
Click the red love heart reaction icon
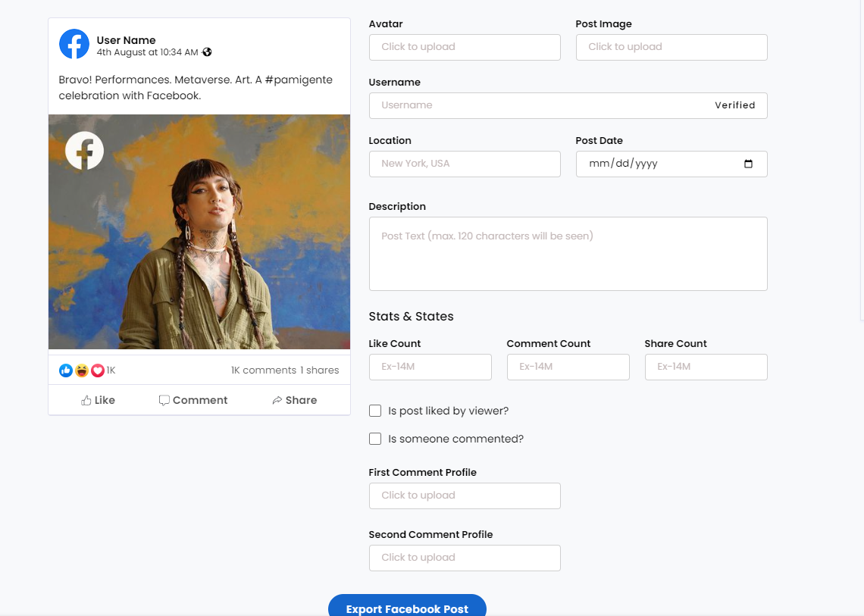click(x=98, y=371)
